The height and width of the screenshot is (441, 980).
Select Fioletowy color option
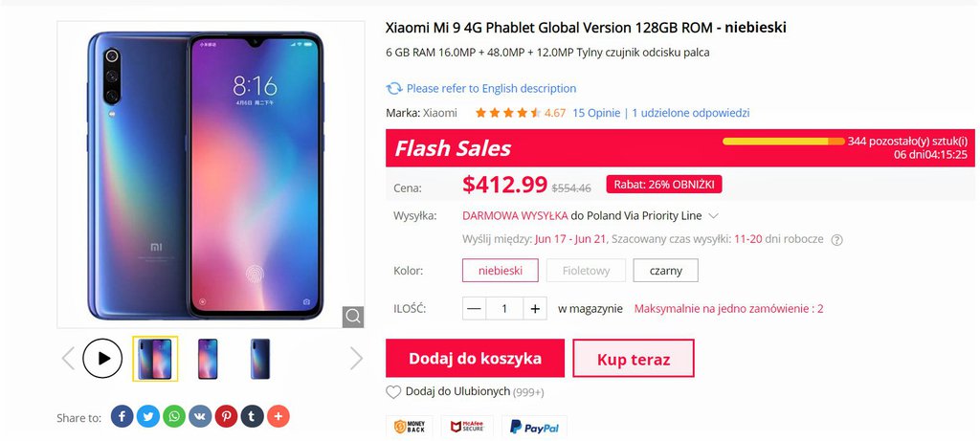pos(586,271)
